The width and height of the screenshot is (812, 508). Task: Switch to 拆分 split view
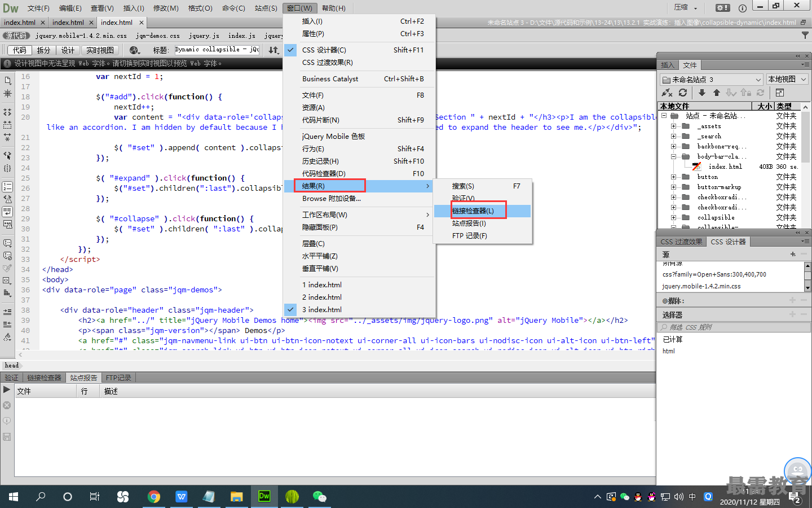point(43,50)
